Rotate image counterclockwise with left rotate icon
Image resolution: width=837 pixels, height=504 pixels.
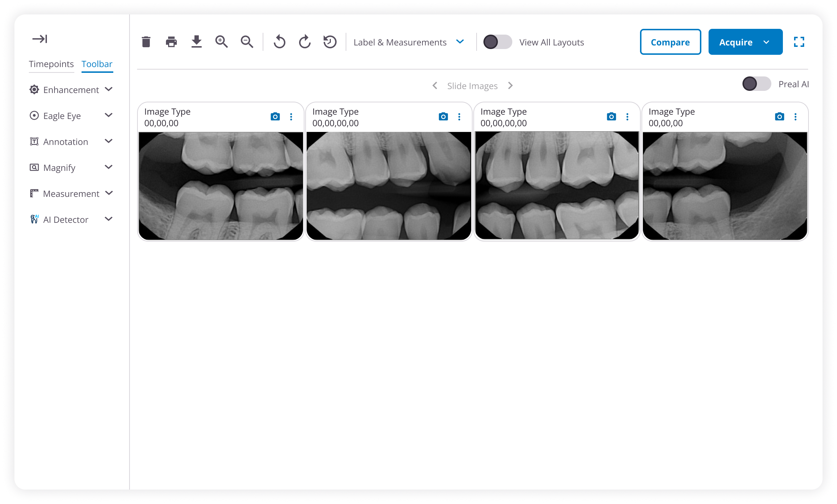coord(280,42)
